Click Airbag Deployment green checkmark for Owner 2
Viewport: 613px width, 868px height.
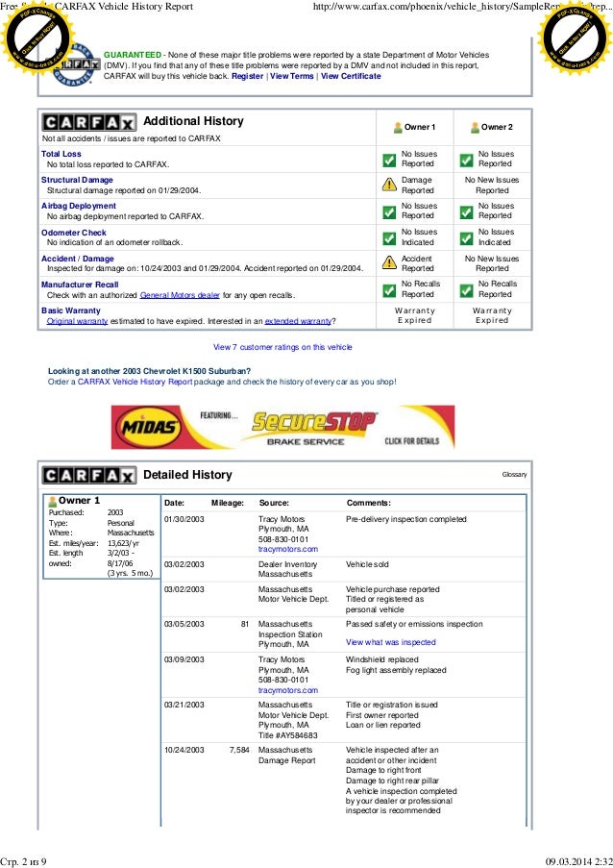(466, 211)
